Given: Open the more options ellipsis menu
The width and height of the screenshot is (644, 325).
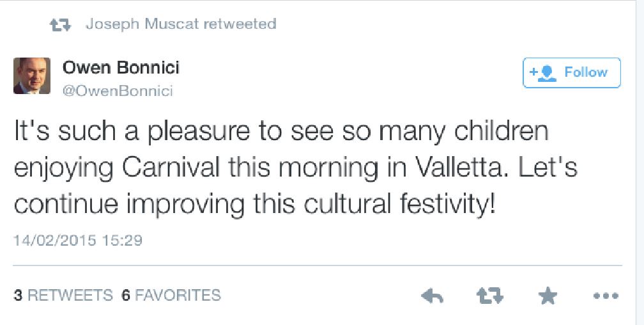Looking at the screenshot, I should coord(606,296).
